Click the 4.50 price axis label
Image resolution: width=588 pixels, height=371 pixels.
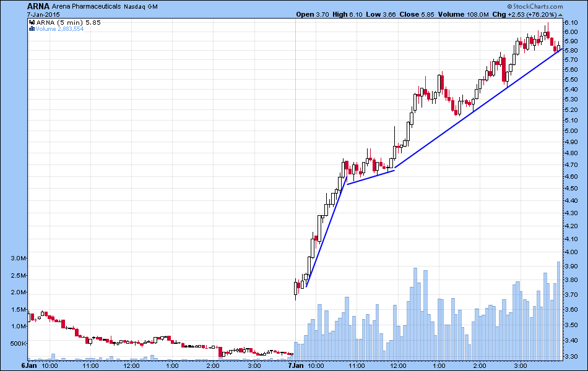[x=571, y=188]
